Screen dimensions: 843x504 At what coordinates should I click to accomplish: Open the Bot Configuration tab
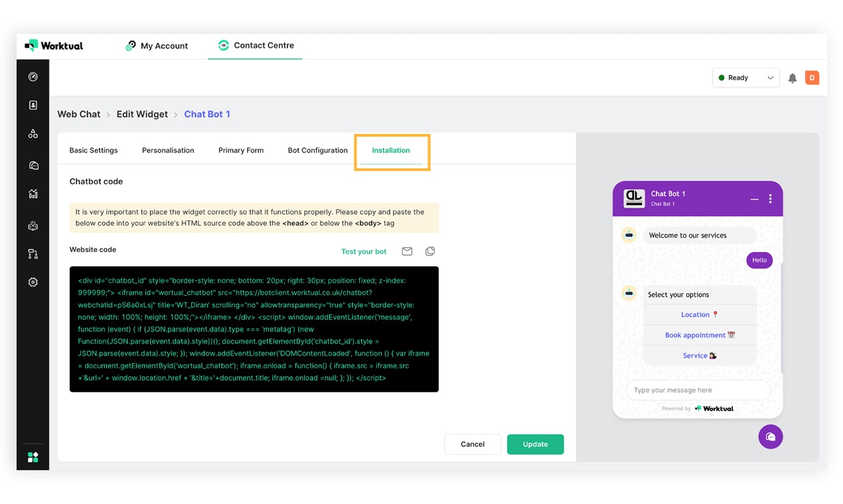[317, 151]
